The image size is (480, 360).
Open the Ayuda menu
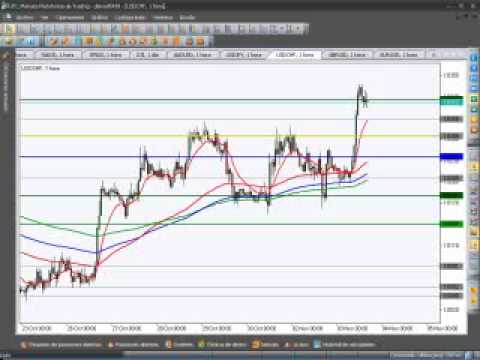tap(187, 17)
